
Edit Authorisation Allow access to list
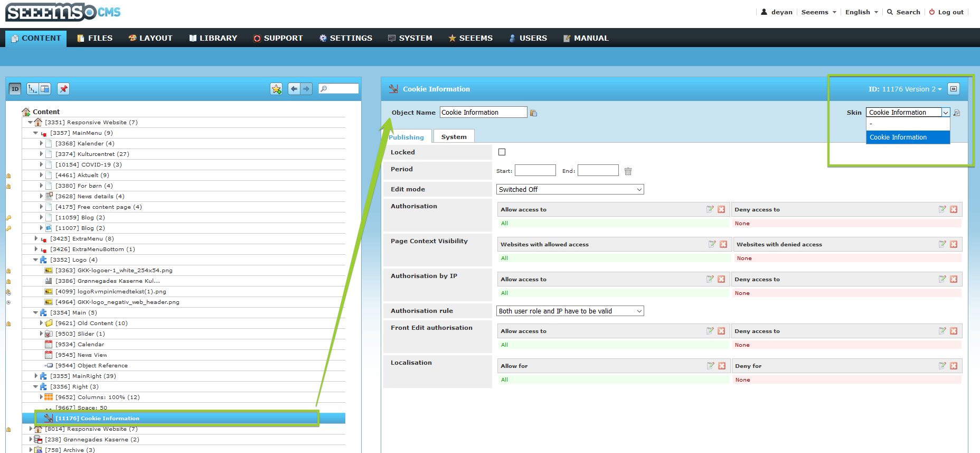click(x=710, y=210)
